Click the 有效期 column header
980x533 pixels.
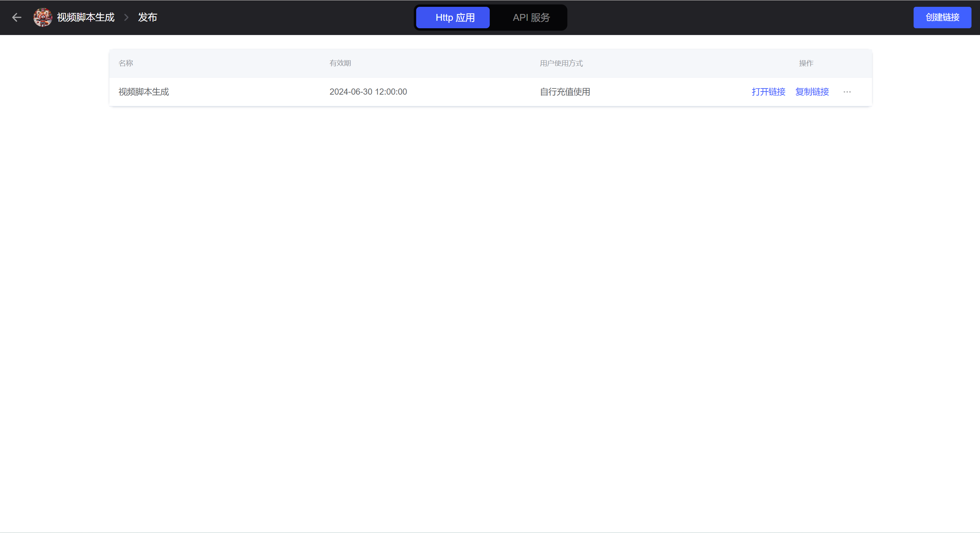click(x=340, y=63)
